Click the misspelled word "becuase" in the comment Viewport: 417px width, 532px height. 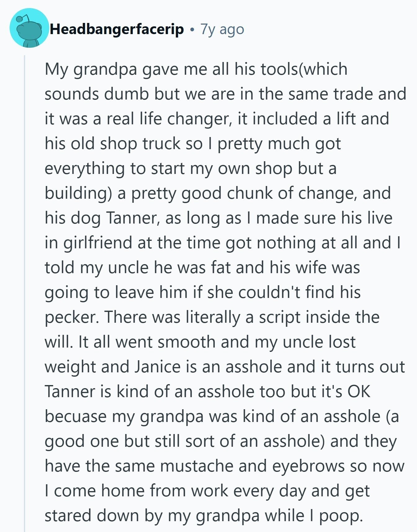click(x=75, y=416)
